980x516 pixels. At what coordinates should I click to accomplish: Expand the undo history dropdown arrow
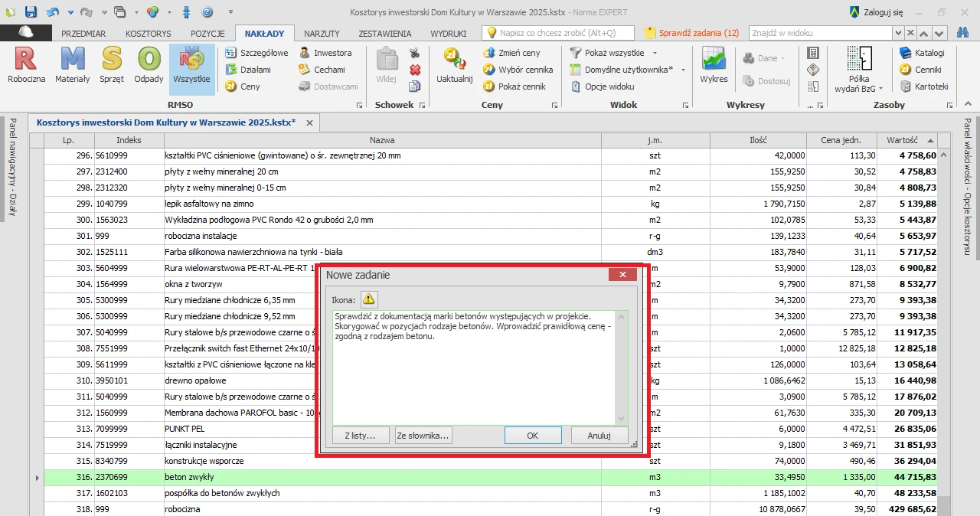(x=70, y=12)
